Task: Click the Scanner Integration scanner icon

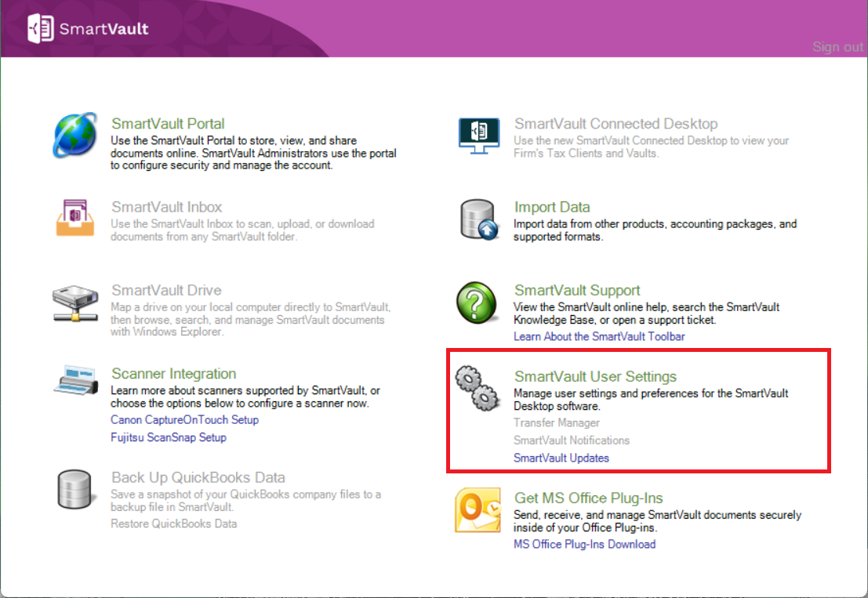Action: [x=76, y=380]
